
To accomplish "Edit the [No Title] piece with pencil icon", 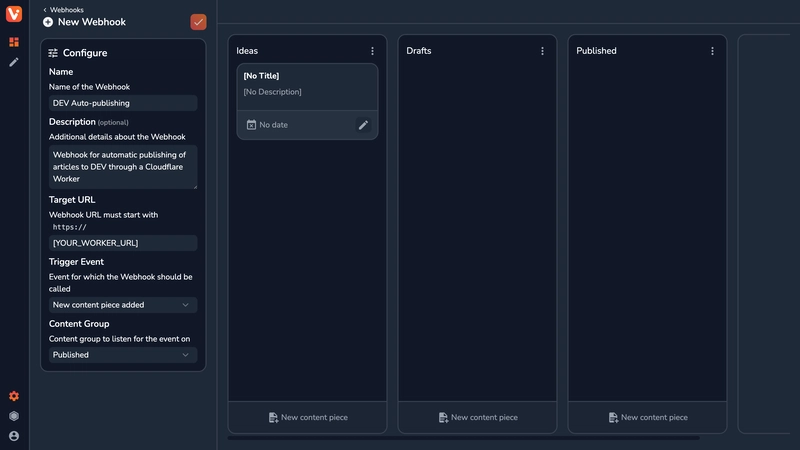I will tap(363, 125).
